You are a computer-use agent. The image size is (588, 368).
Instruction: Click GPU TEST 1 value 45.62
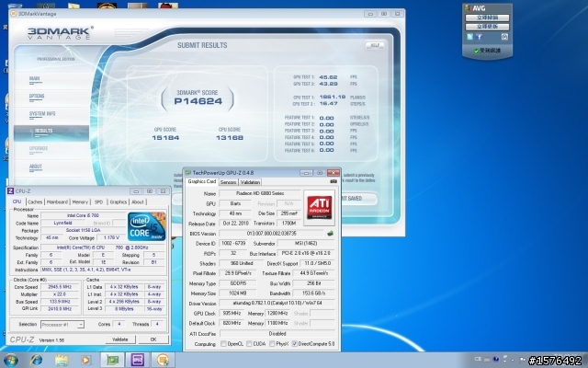[328, 77]
